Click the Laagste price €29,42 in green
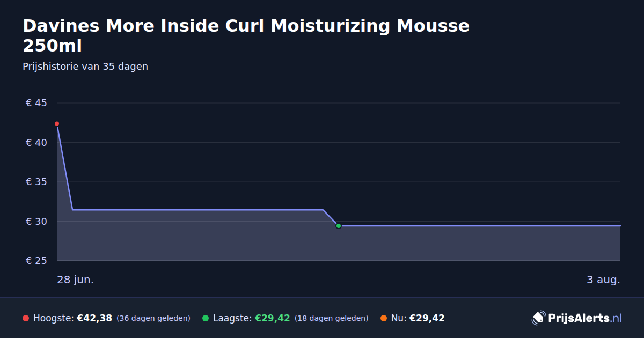644x338 pixels. (x=272, y=318)
